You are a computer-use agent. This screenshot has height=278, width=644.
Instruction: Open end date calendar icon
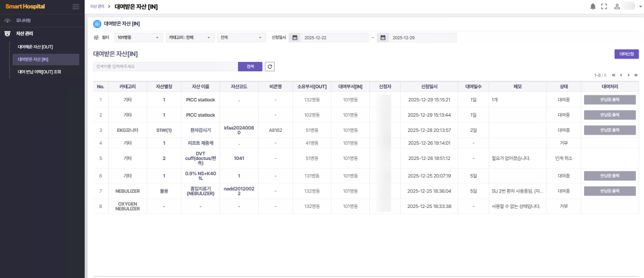pyautogui.click(x=383, y=38)
